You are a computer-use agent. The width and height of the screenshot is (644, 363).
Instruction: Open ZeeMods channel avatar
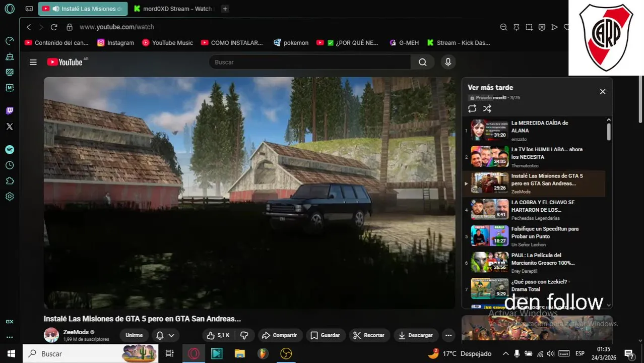click(51, 335)
